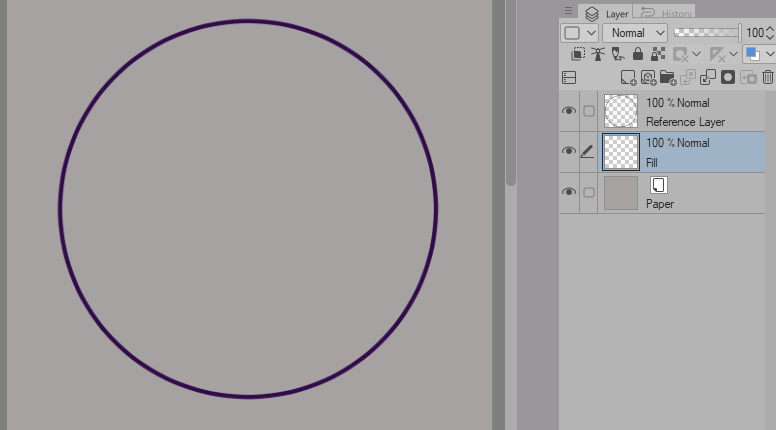Expand the Enable Mask options arrow

click(696, 54)
